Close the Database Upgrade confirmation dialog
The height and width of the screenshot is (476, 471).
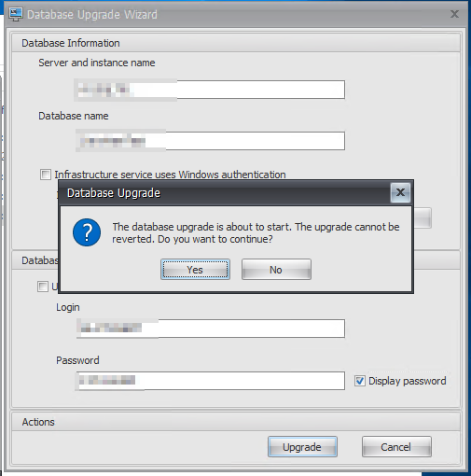tap(400, 192)
